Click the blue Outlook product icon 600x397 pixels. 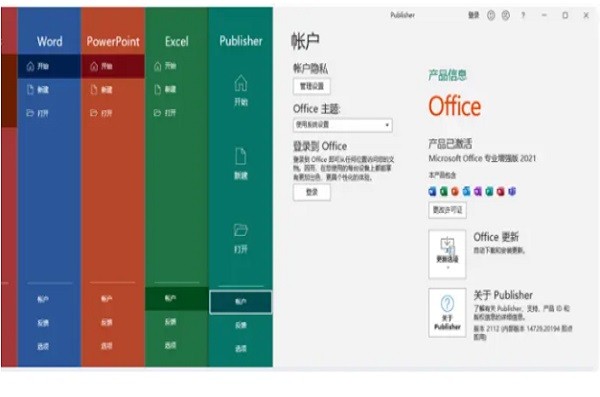[466, 191]
